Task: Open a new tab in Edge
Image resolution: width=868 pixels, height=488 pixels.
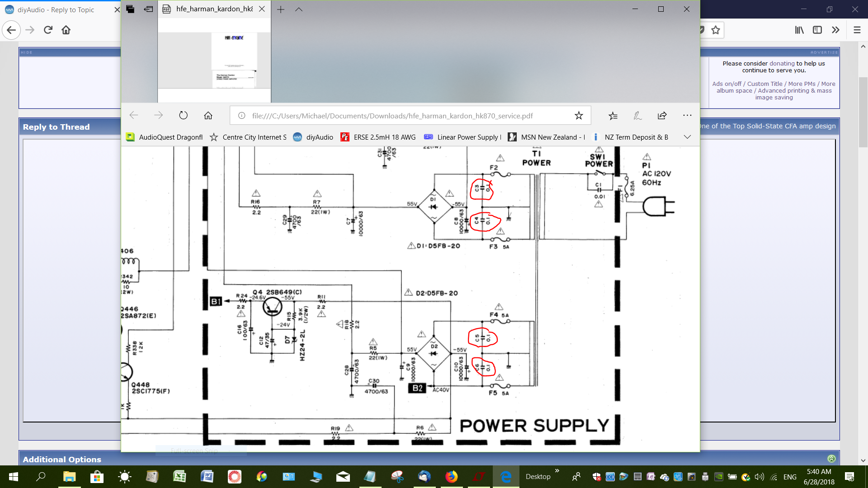Action: [x=281, y=9]
